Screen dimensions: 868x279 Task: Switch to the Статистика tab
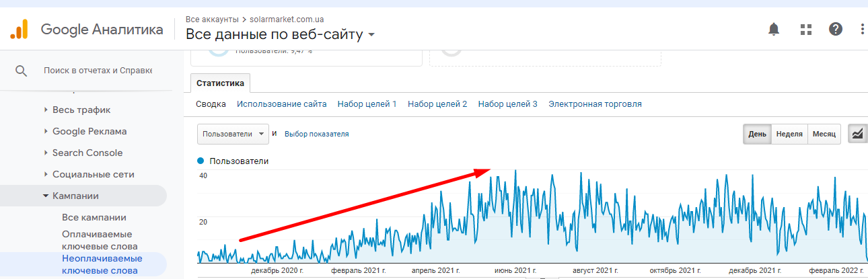click(220, 83)
